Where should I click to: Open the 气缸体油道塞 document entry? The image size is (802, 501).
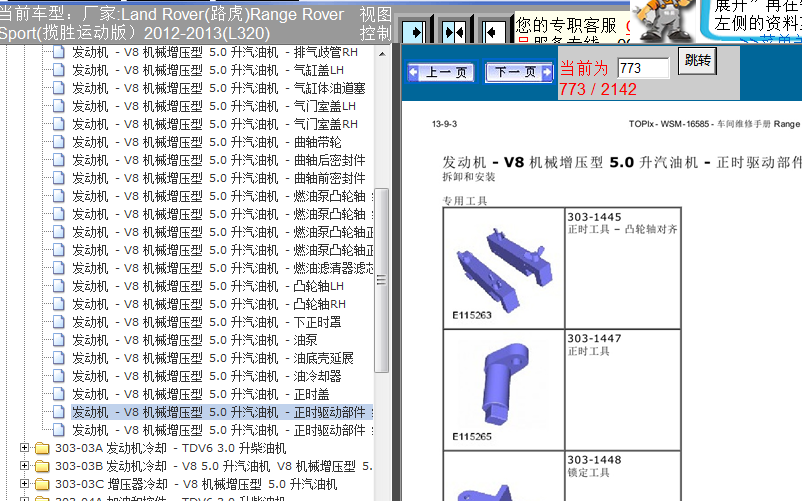pos(218,88)
